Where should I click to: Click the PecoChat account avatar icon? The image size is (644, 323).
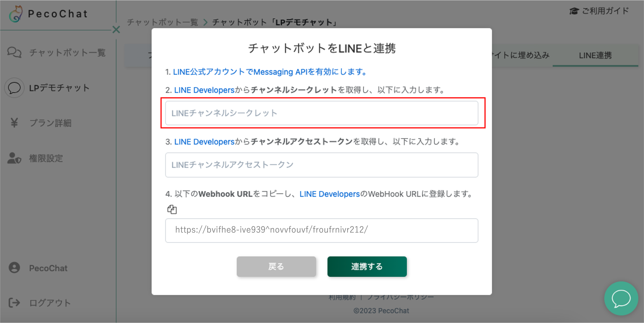[x=14, y=268]
